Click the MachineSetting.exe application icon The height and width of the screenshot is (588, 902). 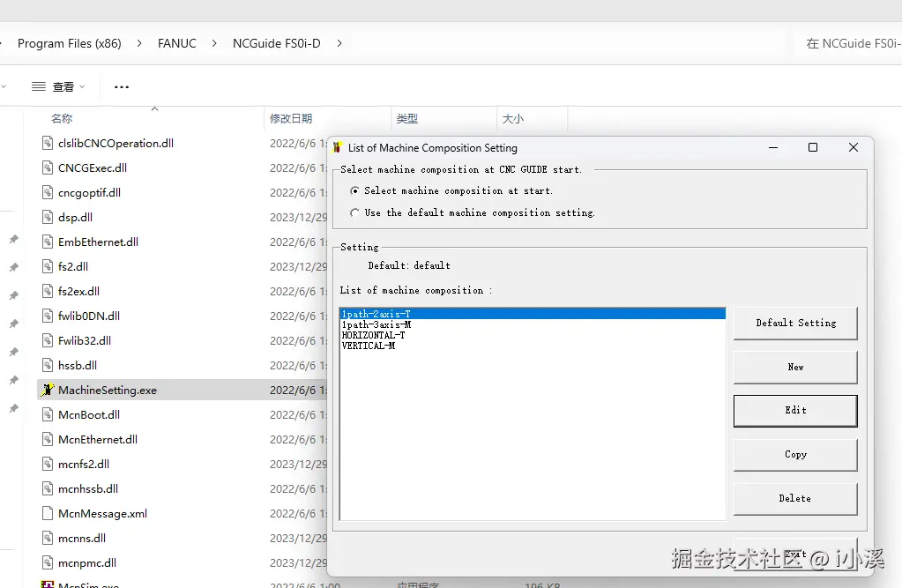click(x=48, y=390)
